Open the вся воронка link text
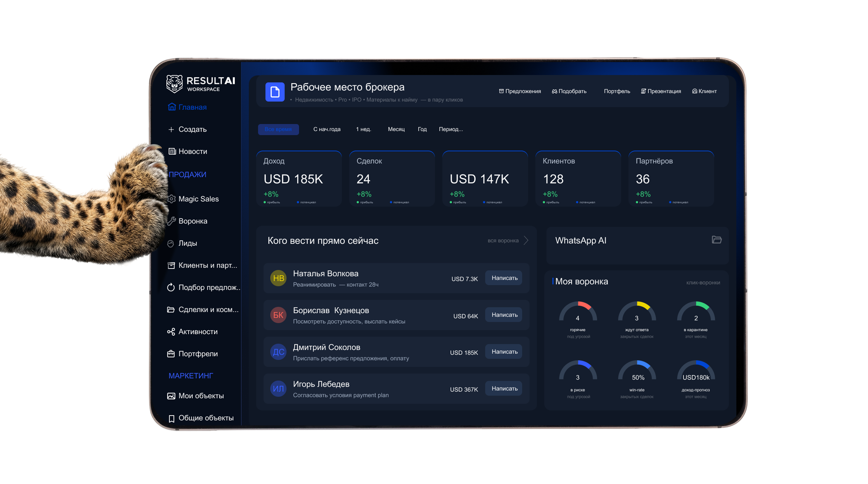Viewport: 868px width, 484px height. pyautogui.click(x=503, y=241)
